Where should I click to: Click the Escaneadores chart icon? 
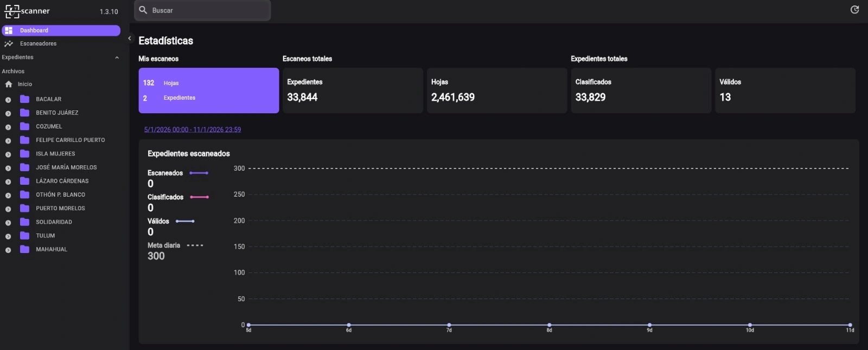coord(9,44)
